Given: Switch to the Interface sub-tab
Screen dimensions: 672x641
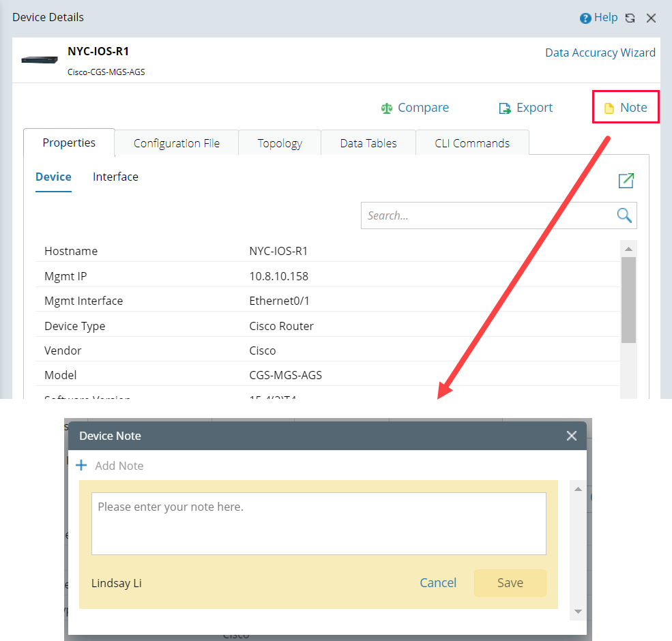Looking at the screenshot, I should (x=115, y=177).
